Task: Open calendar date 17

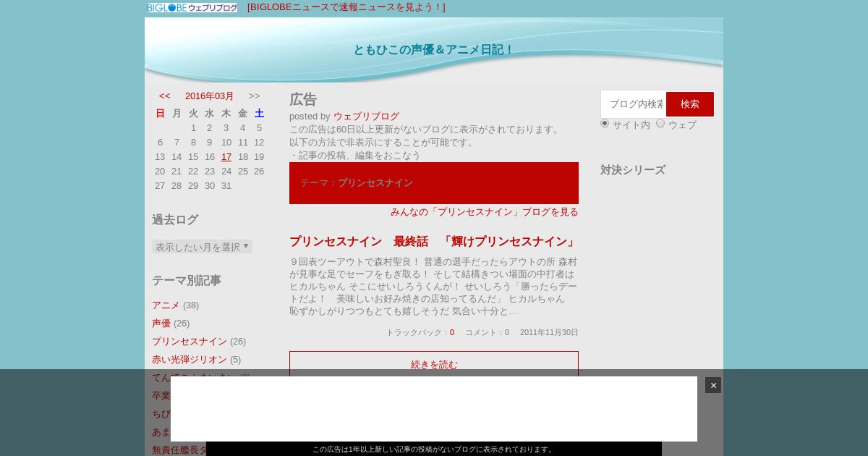Action: [x=226, y=156]
